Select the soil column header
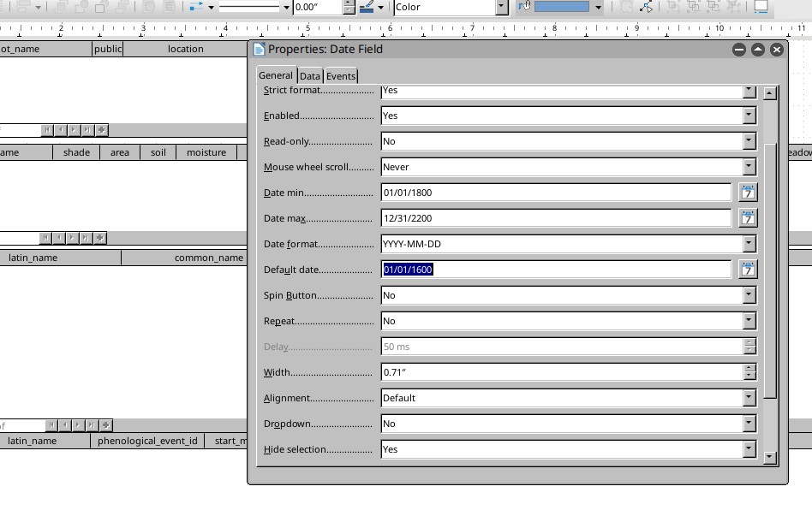The image size is (812, 522). (158, 152)
